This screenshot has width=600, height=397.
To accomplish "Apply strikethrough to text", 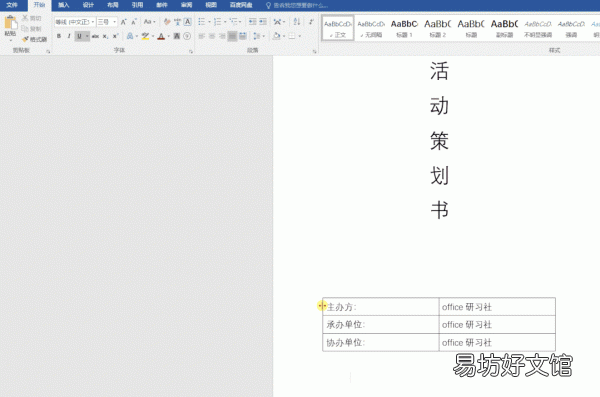I will pos(95,36).
